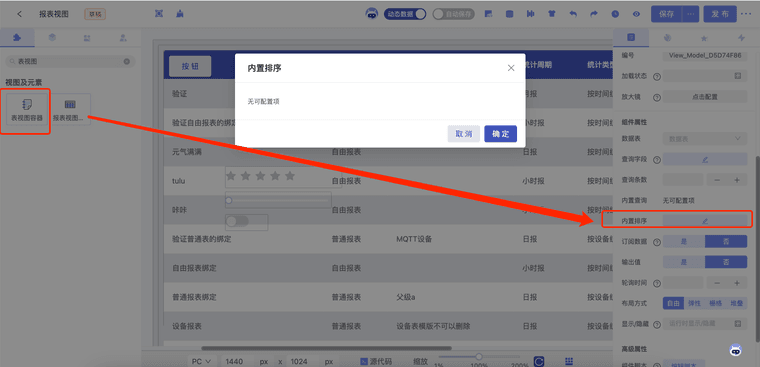Redo with the curved right arrow icon
The image size is (760, 367).
pos(594,14)
